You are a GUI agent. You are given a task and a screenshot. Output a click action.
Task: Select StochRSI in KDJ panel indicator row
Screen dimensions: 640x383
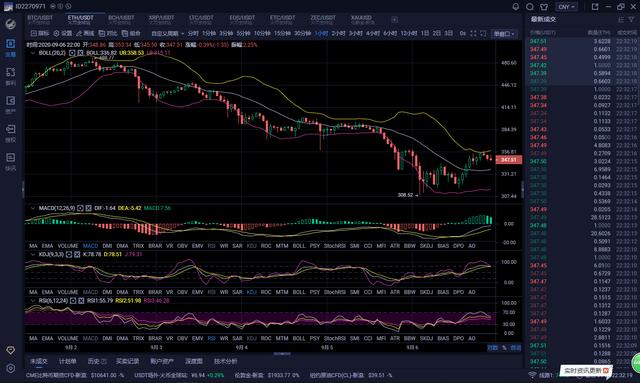point(335,292)
